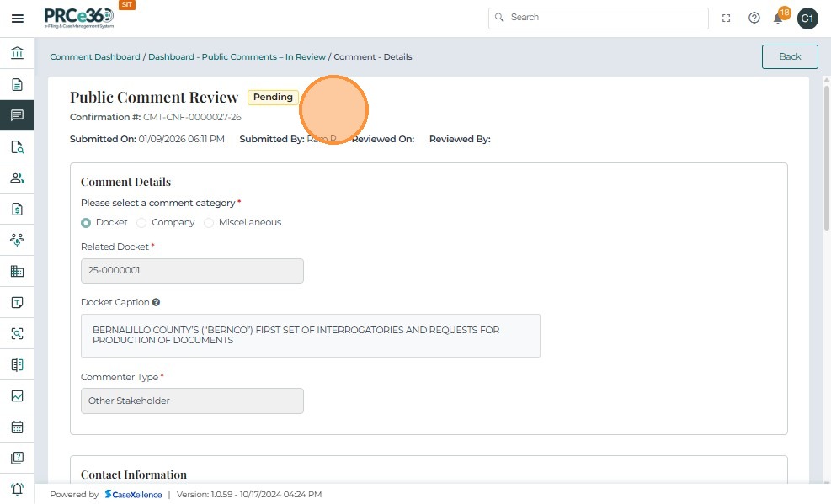831x504 pixels.
Task: Click the SIT environment badge
Action: (x=126, y=5)
